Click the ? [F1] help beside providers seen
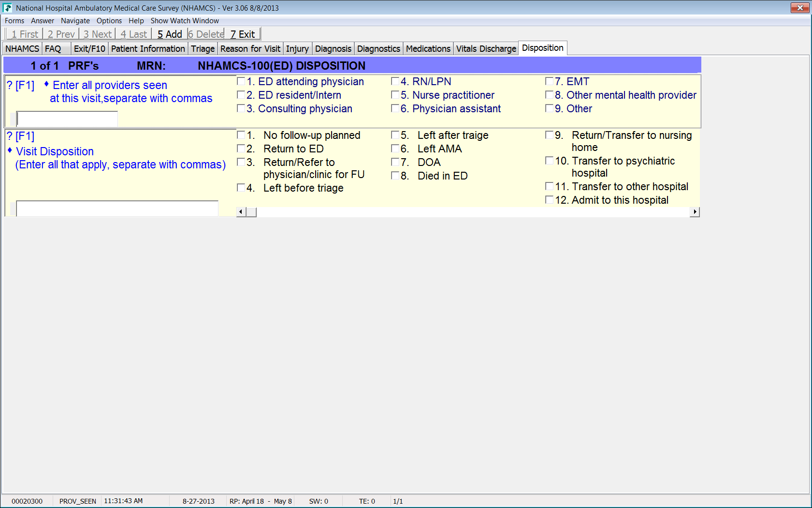This screenshot has width=812, height=508. click(x=21, y=86)
